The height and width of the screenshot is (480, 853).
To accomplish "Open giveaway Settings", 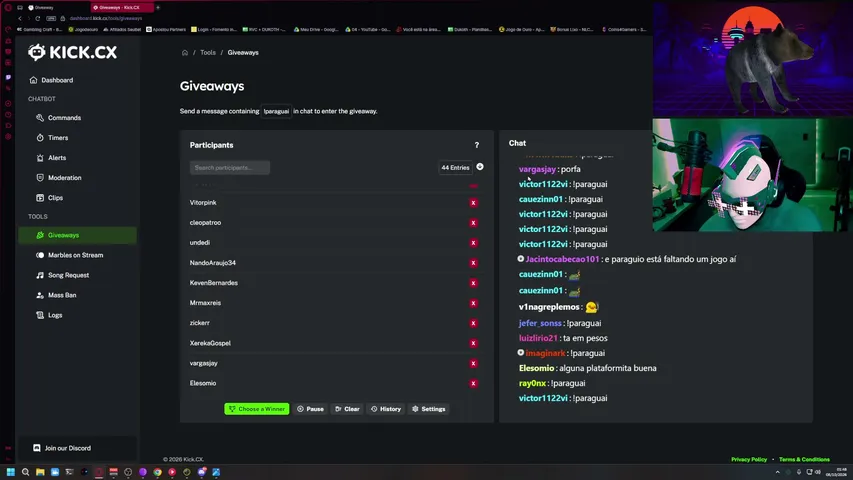I will tap(429, 409).
